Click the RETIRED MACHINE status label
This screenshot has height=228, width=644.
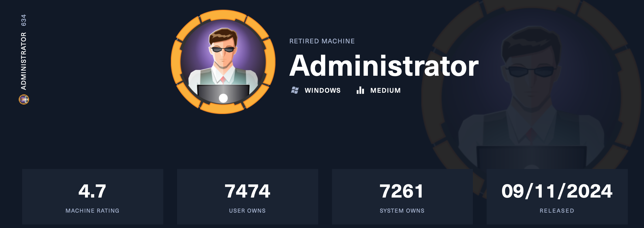tap(322, 41)
